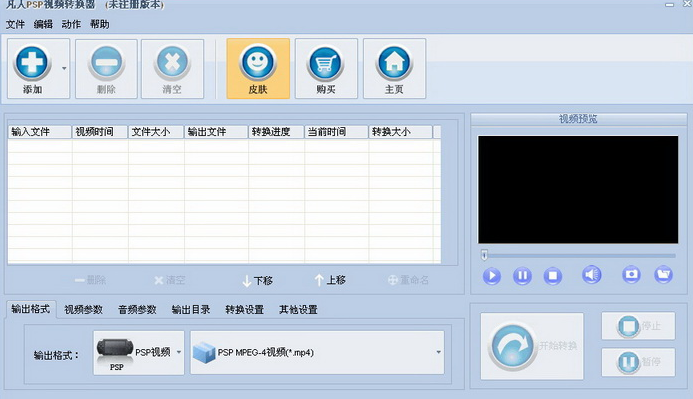This screenshot has height=399, width=693.
Task: Click the 下移 move down button
Action: 258,281
